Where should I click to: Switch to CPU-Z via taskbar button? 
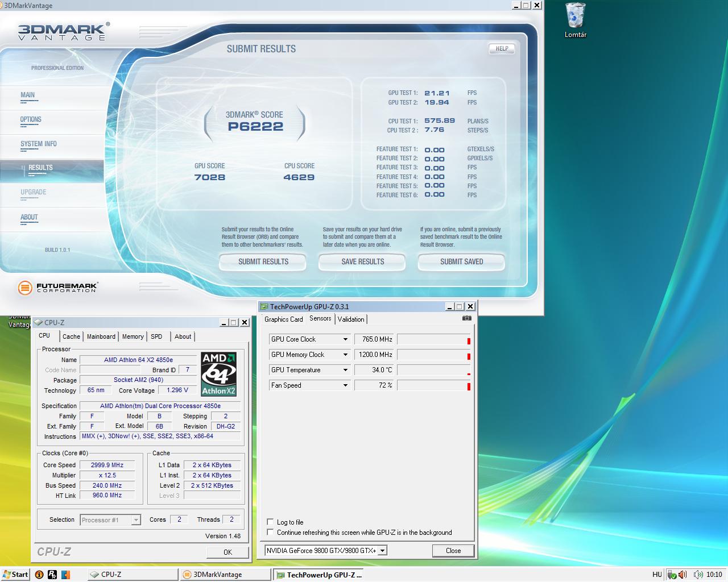point(133,575)
